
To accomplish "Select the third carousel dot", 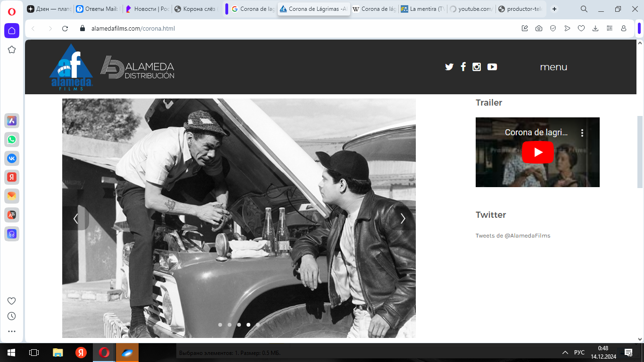I will [239, 325].
